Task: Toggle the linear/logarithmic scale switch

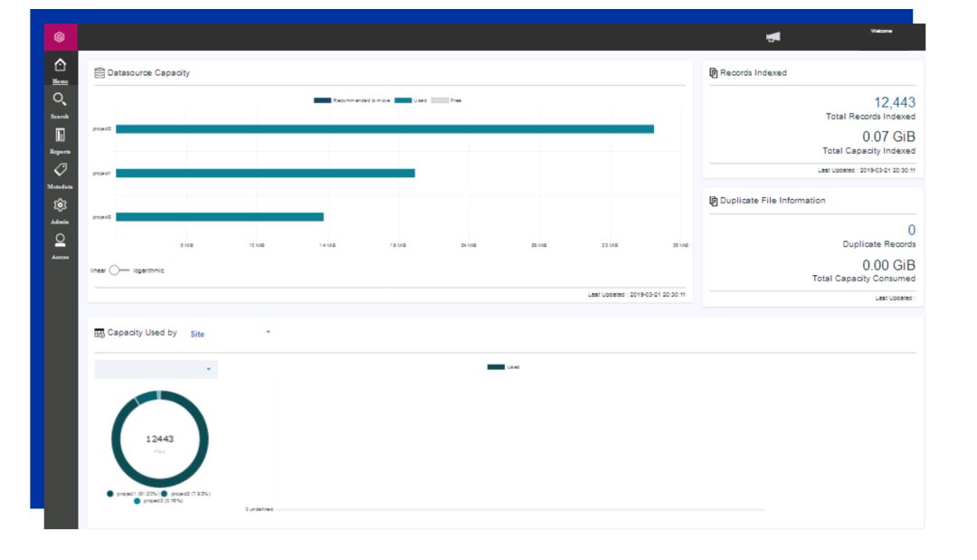Action: [119, 271]
